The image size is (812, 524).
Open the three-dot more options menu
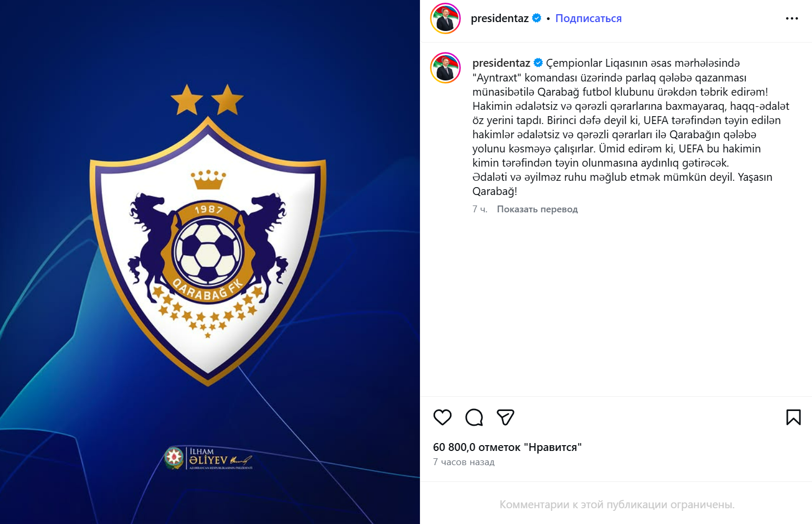pyautogui.click(x=792, y=18)
